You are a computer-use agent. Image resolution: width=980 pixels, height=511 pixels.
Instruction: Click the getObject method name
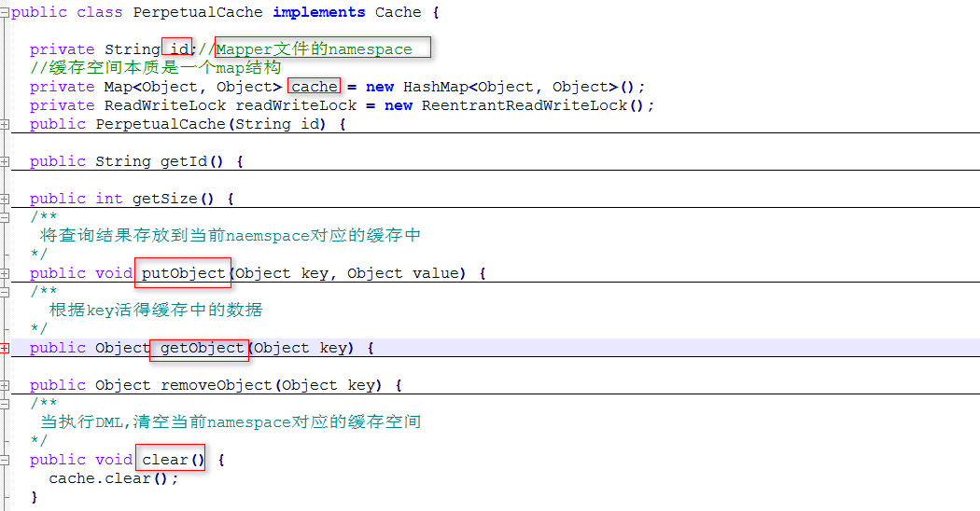(x=202, y=348)
